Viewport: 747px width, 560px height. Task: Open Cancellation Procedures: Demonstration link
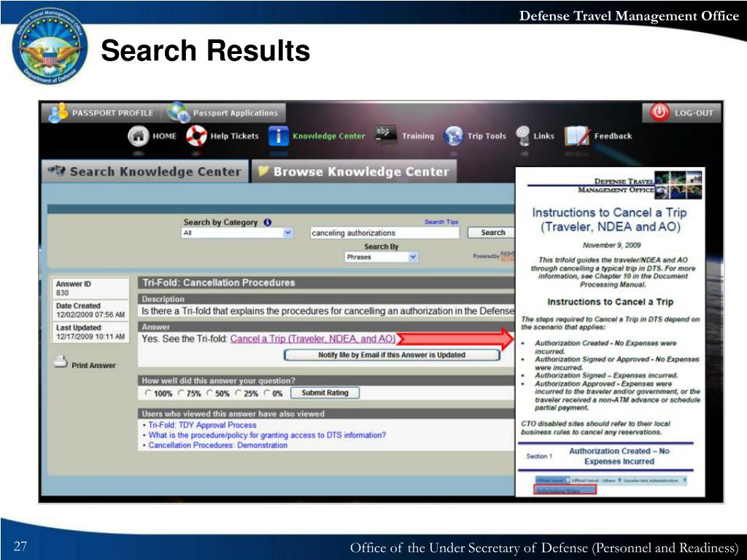coord(217,446)
